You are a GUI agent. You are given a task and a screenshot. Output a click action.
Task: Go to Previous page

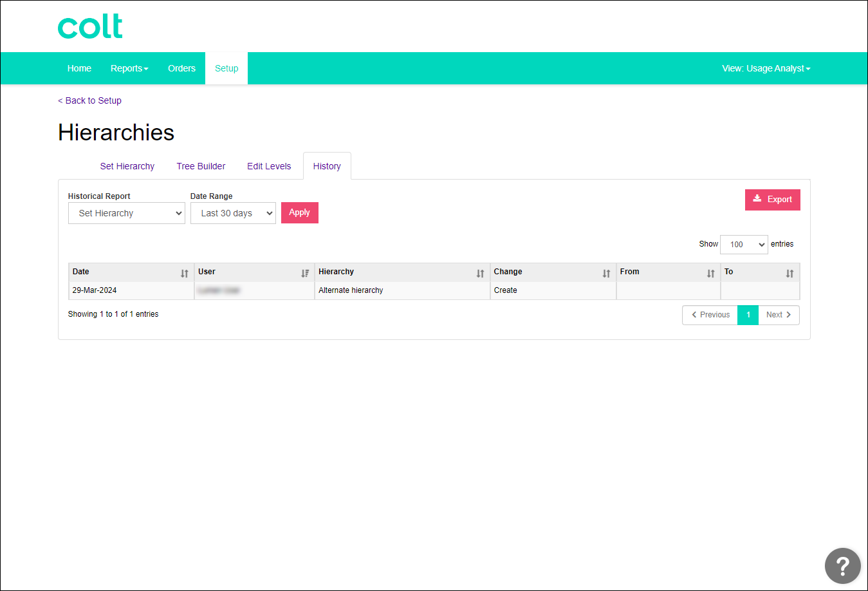(710, 315)
